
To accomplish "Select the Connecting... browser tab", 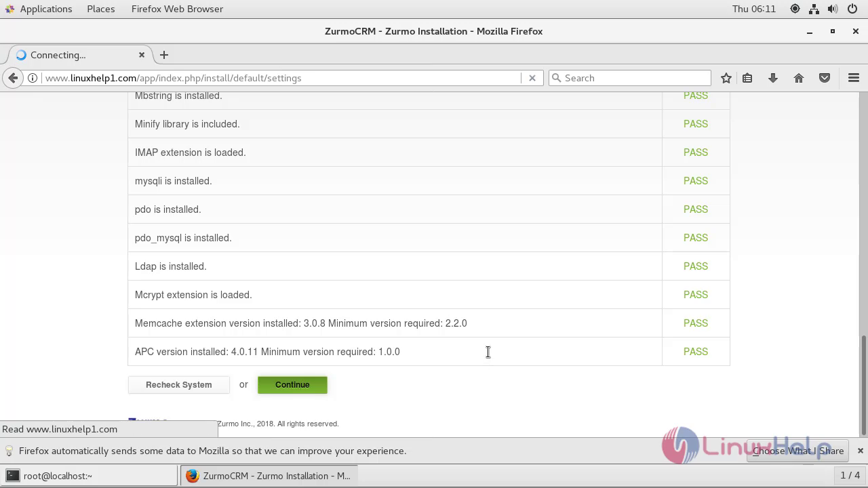I will [80, 55].
